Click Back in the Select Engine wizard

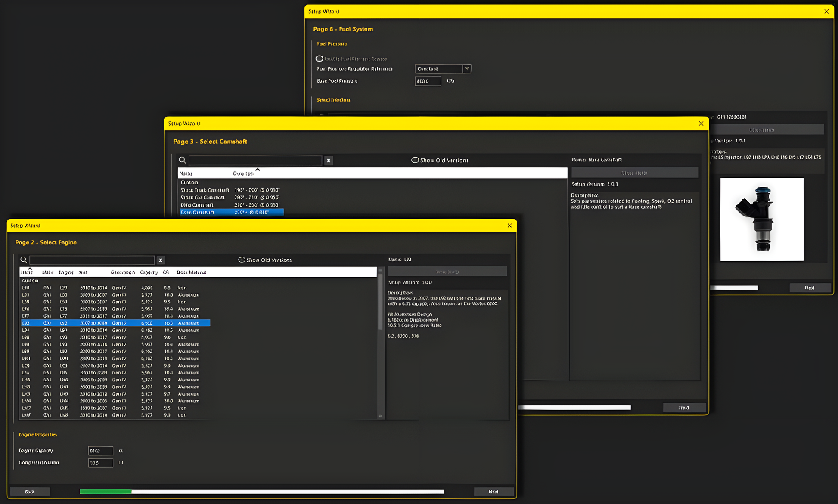pos(30,492)
